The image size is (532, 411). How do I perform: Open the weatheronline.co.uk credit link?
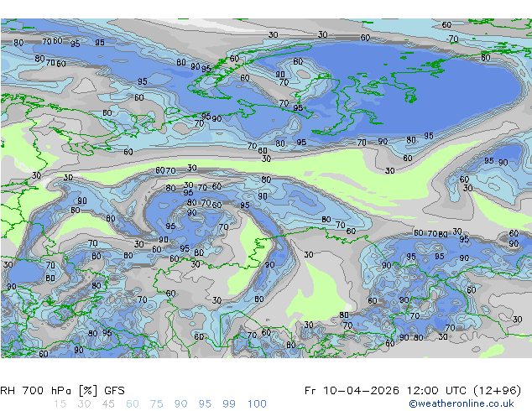(x=462, y=403)
